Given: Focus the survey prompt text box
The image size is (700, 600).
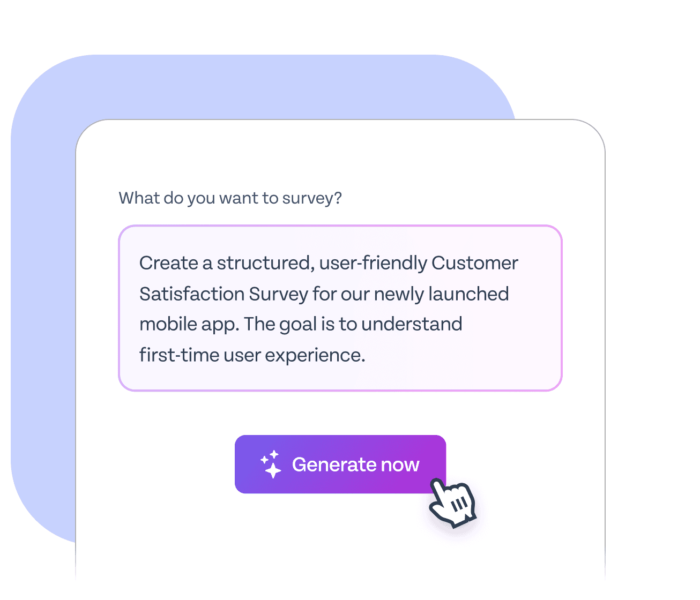Looking at the screenshot, I should [x=340, y=308].
